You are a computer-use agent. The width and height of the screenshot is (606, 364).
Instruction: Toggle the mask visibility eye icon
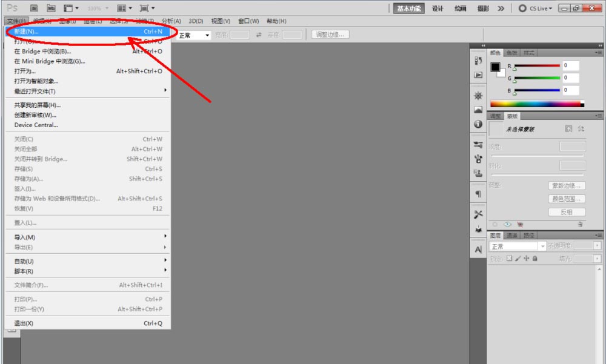pos(507,225)
